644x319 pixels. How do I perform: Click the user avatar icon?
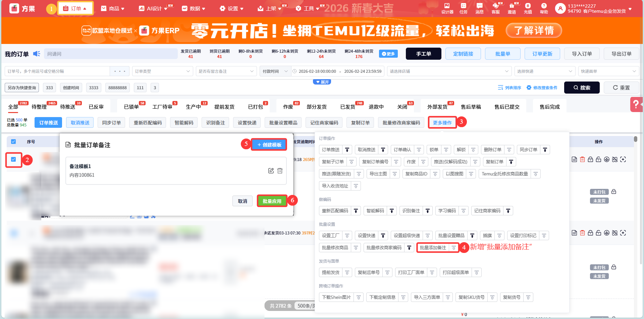point(560,8)
